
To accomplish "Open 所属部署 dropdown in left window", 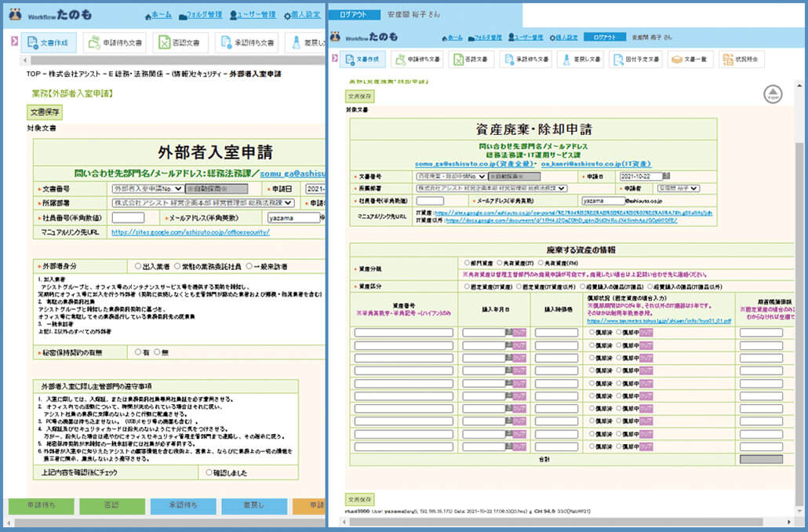I will click(x=203, y=203).
